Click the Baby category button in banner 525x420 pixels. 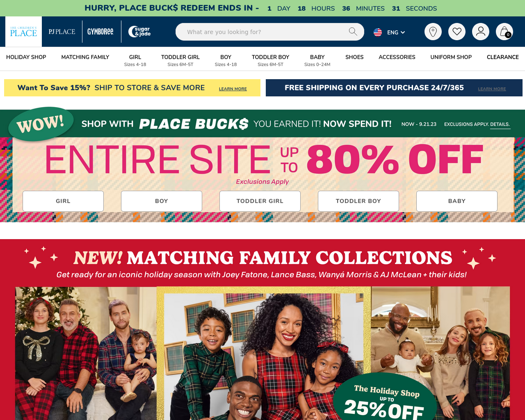457,201
